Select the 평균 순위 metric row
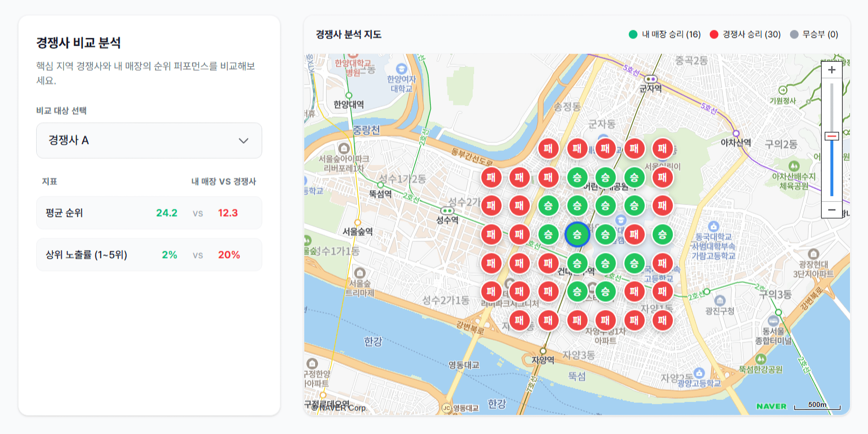 149,213
